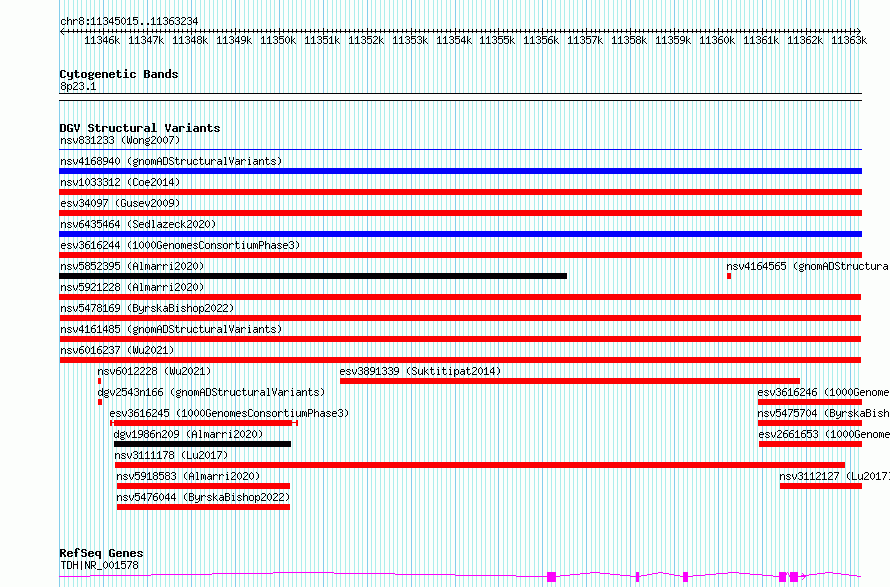This screenshot has width=890, height=587.
Task: Click the red bar under esv34097
Action: tap(460, 213)
